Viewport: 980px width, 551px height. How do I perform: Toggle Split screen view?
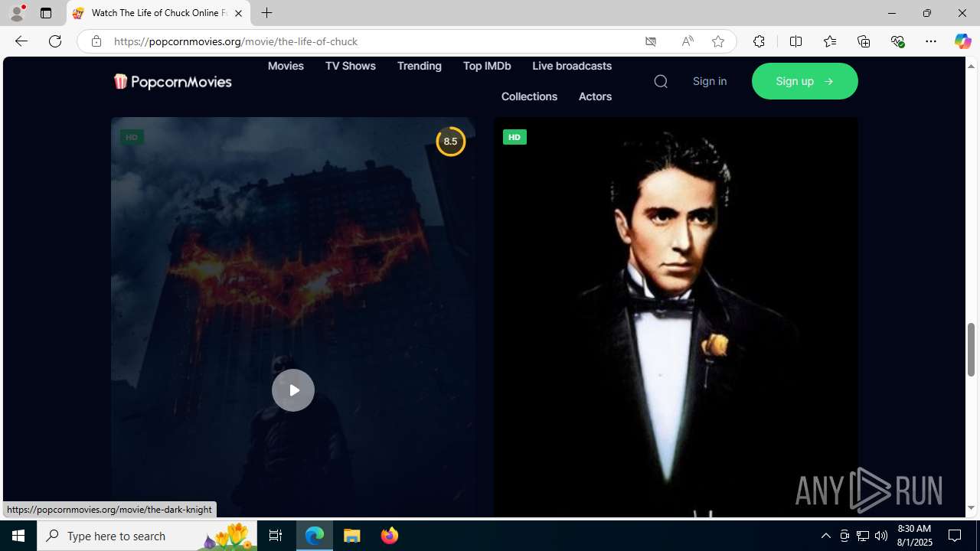click(x=795, y=41)
